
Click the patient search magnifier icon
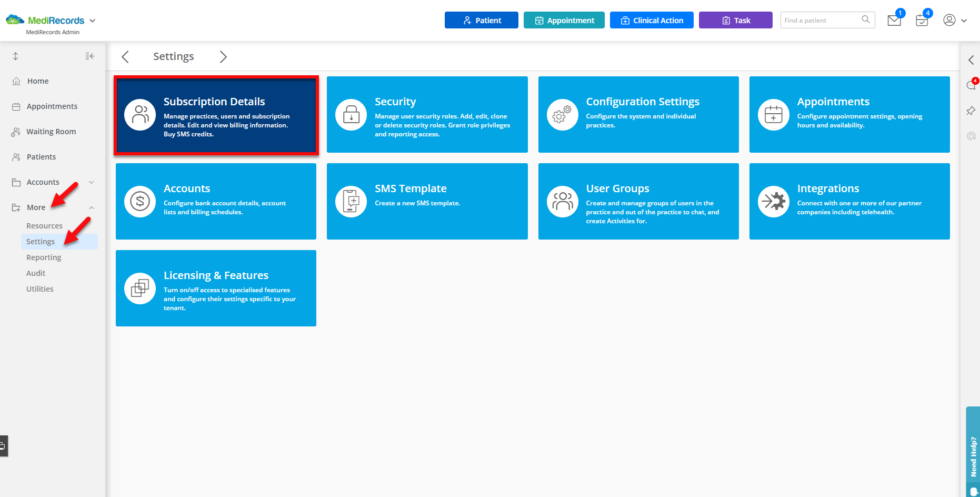tap(866, 19)
